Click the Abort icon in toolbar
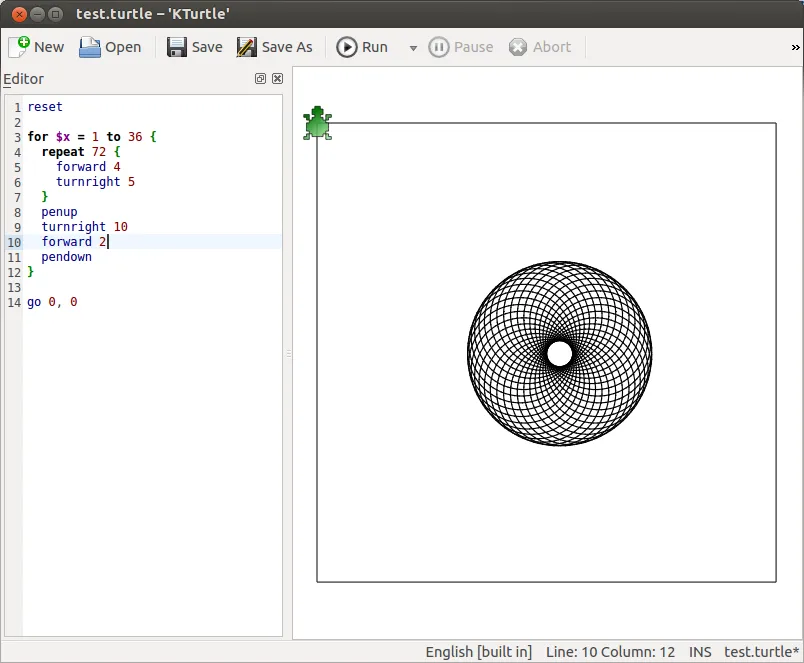Image resolution: width=804 pixels, height=663 pixels. (518, 47)
